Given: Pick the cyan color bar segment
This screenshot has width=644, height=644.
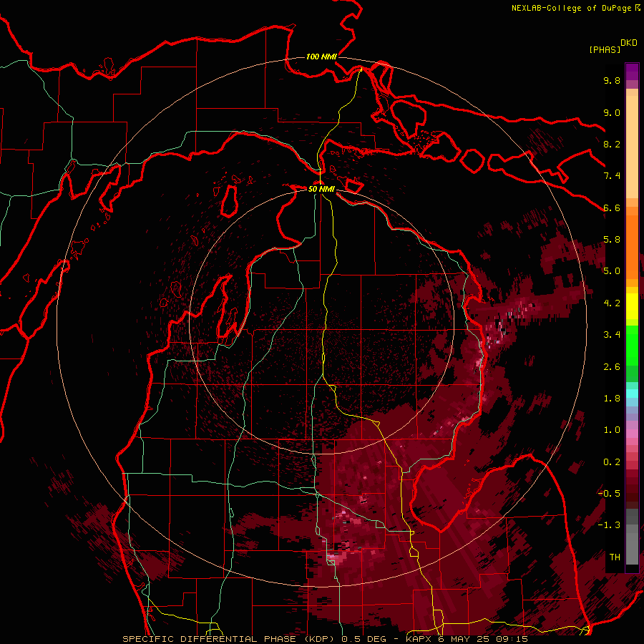Looking at the screenshot, I should coord(632,393).
